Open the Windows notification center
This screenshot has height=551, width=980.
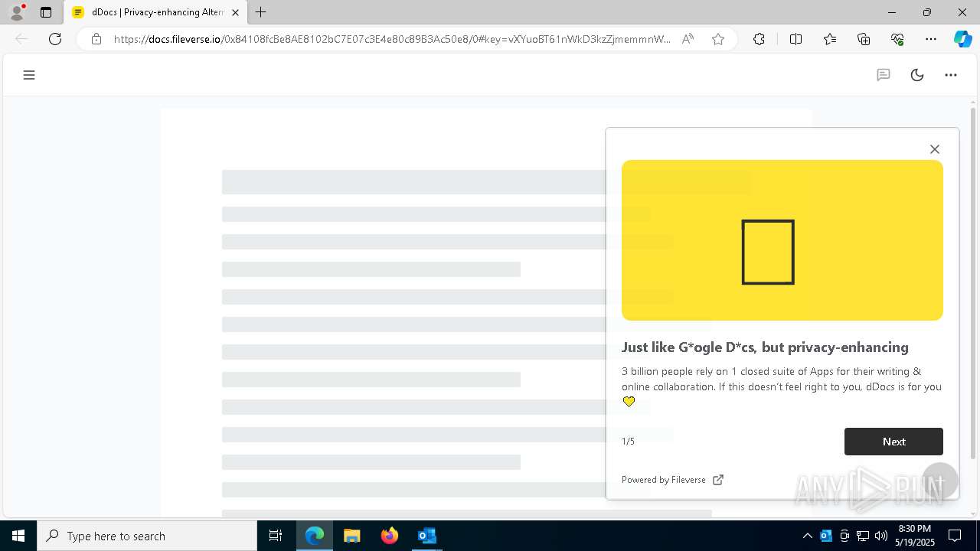(x=955, y=536)
